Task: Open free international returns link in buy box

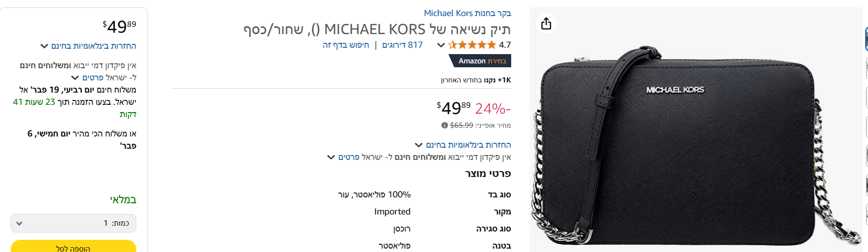Action: [x=93, y=46]
